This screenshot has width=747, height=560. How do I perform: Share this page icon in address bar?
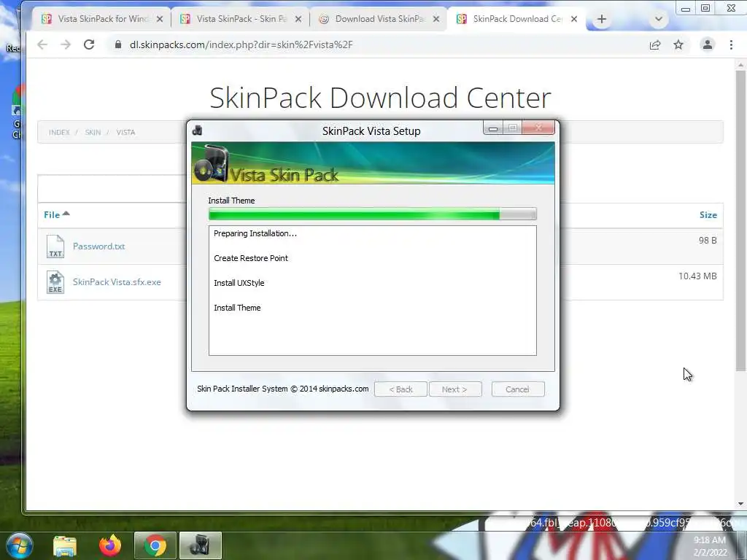click(x=655, y=44)
